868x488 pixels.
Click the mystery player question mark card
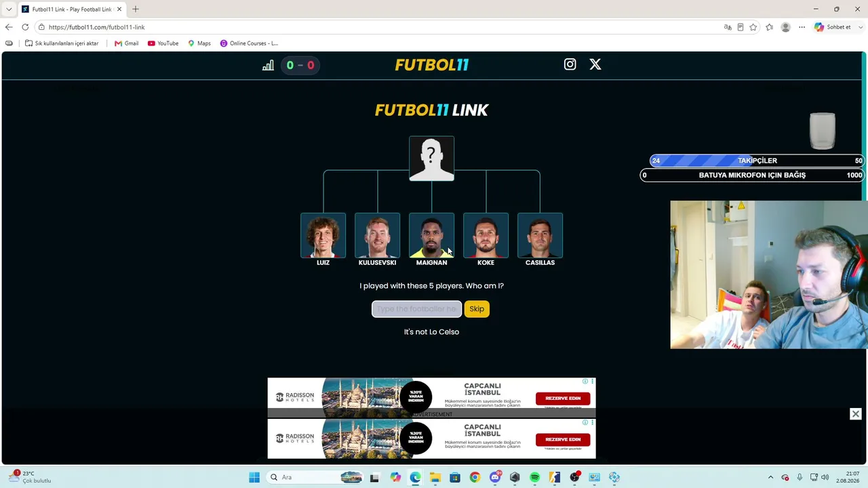tap(431, 159)
